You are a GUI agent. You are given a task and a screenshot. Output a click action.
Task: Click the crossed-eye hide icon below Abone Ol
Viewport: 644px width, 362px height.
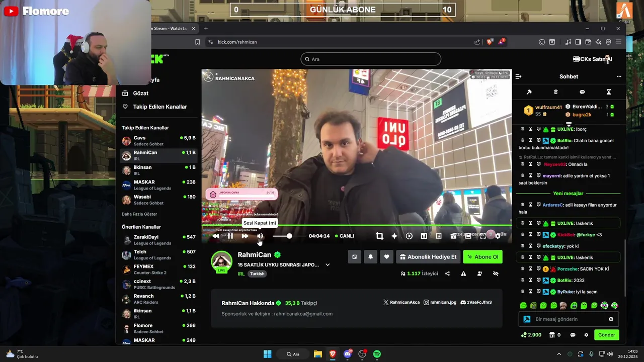(496, 274)
